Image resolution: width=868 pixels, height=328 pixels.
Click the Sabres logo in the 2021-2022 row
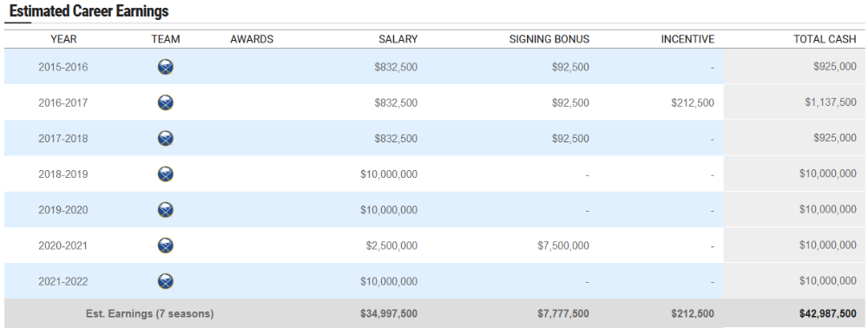[166, 281]
